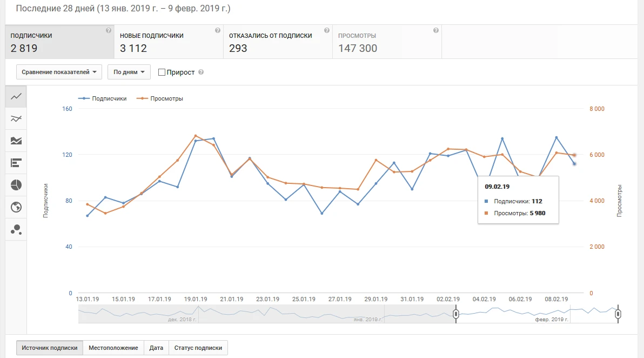Select the Отказались от подписки metric card
This screenshot has height=358, width=644.
[278, 42]
